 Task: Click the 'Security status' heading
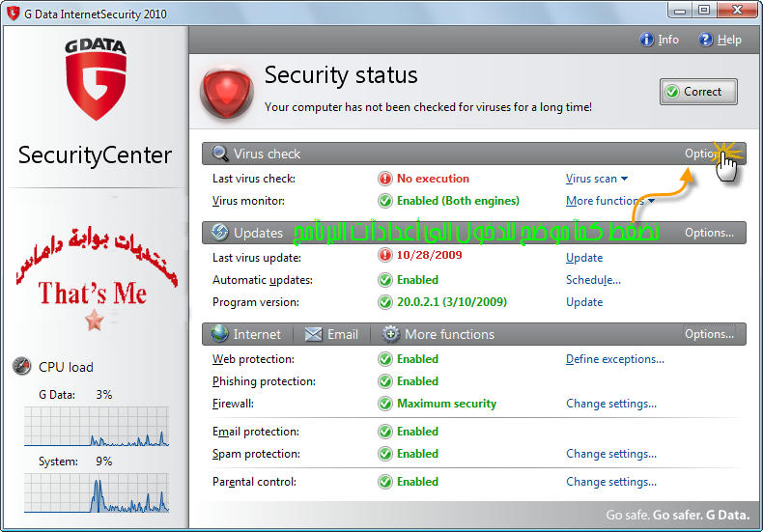tap(341, 75)
